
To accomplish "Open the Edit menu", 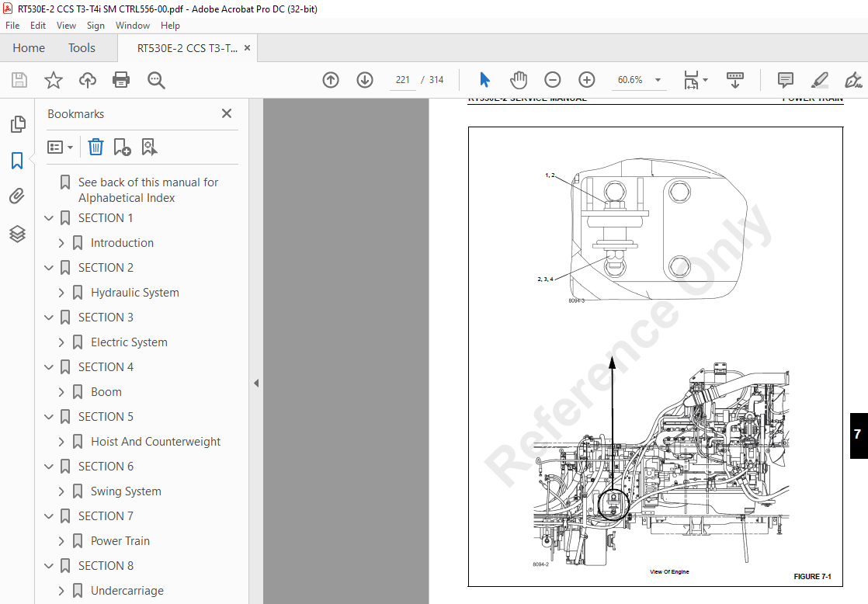I will (37, 26).
